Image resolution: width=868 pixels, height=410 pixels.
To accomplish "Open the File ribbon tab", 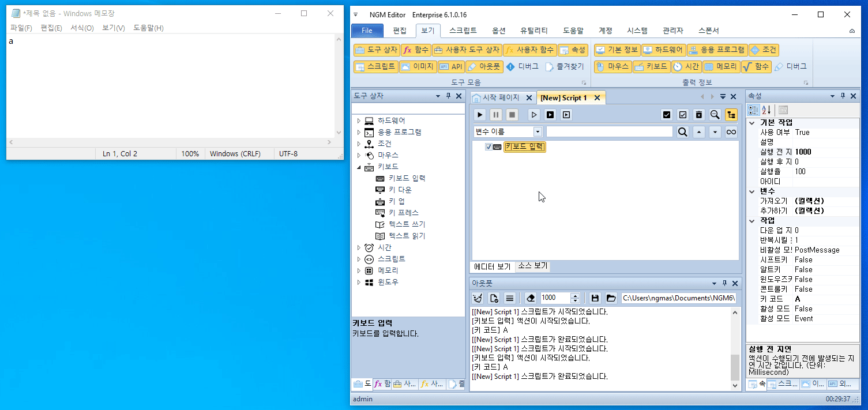I will coord(367,31).
